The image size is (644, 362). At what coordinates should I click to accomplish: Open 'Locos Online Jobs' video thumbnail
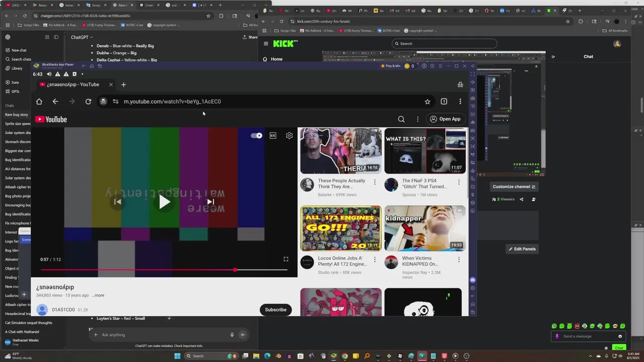(341, 228)
